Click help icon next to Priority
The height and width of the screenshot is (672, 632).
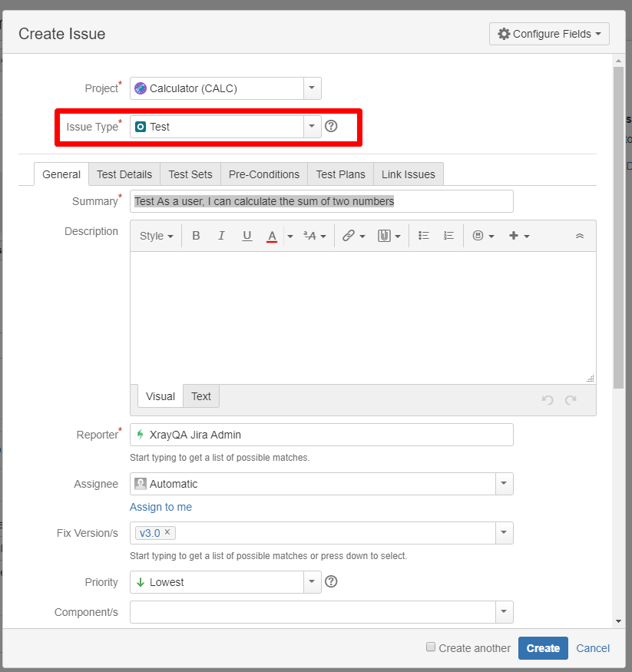[x=331, y=581]
